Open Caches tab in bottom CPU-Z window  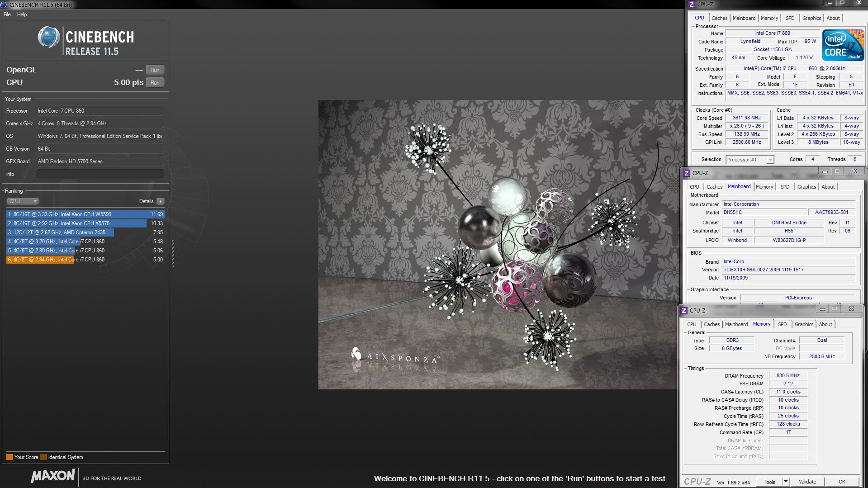click(711, 324)
